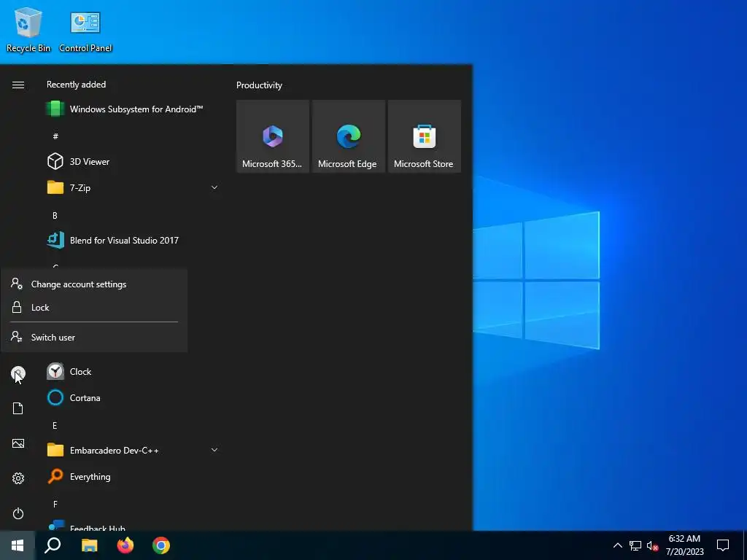Launch Google Chrome from taskbar

pos(161,545)
